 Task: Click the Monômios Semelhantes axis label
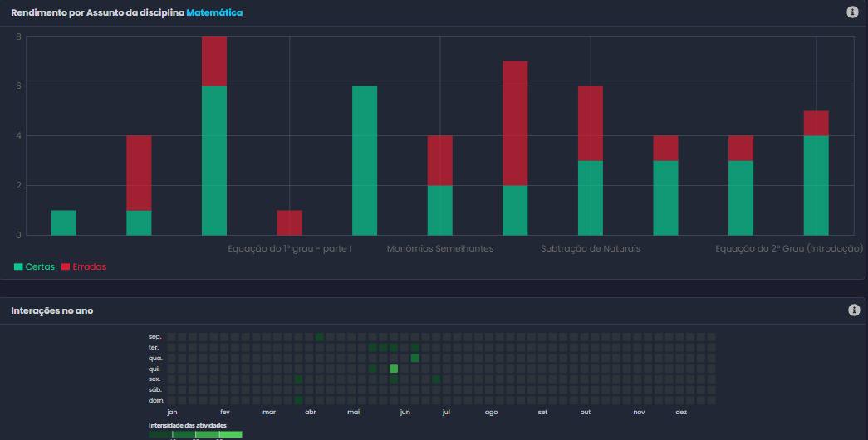coord(439,248)
